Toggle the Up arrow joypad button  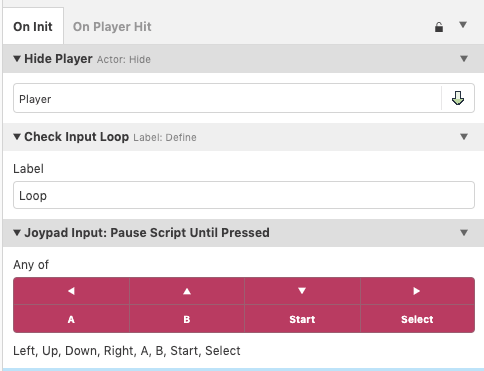click(x=187, y=291)
